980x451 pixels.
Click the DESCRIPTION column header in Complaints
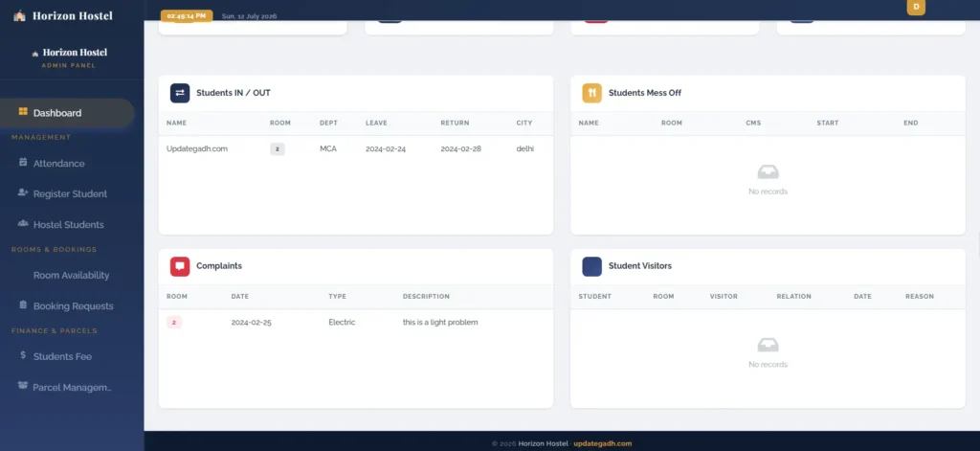426,297
